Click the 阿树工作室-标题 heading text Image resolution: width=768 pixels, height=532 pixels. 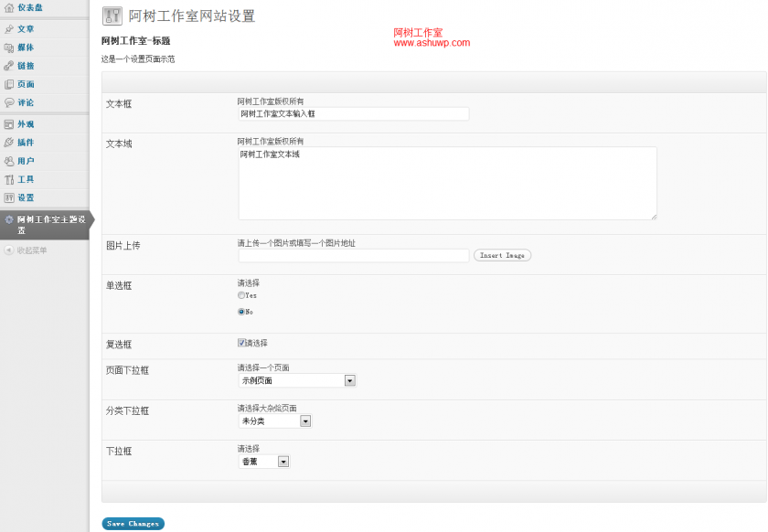click(x=135, y=40)
